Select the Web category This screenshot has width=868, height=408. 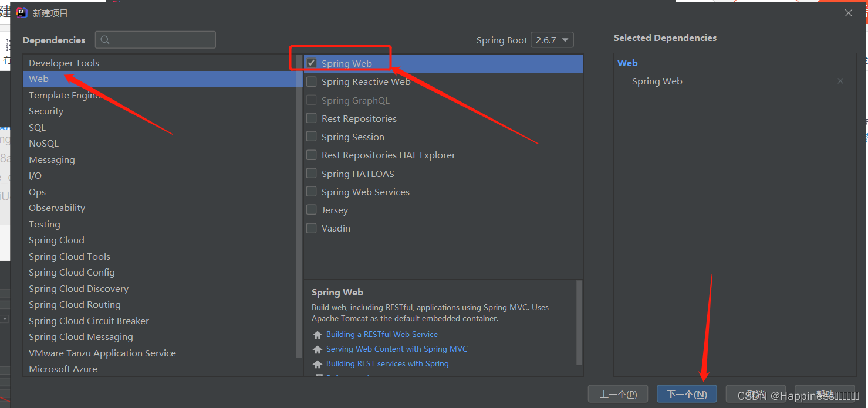coord(160,79)
